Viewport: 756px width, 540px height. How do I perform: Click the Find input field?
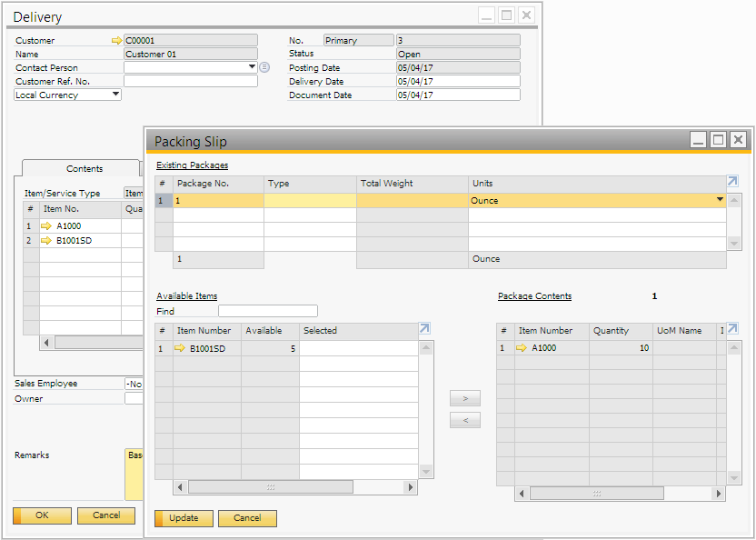(267, 311)
